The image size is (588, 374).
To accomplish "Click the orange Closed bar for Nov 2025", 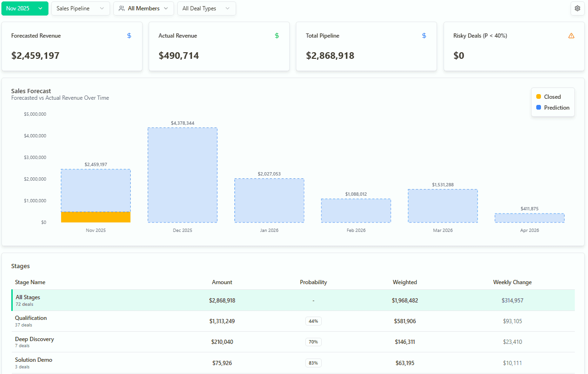I will (x=95, y=217).
